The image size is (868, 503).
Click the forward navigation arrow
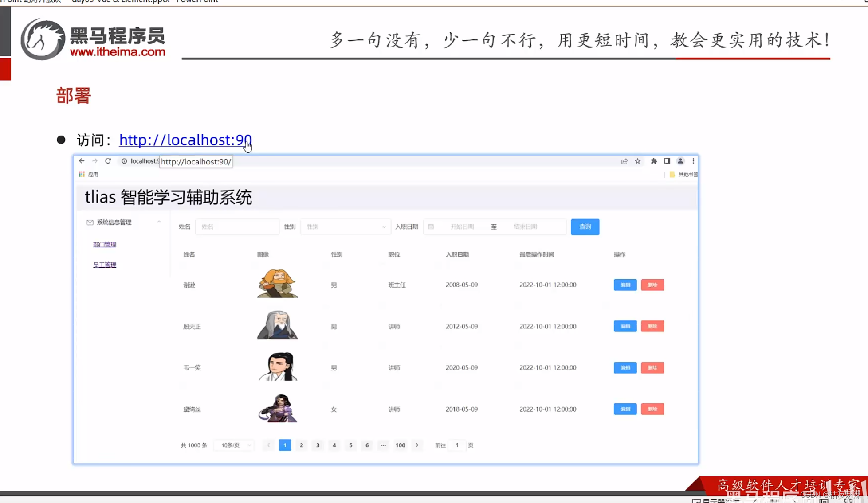pos(94,161)
